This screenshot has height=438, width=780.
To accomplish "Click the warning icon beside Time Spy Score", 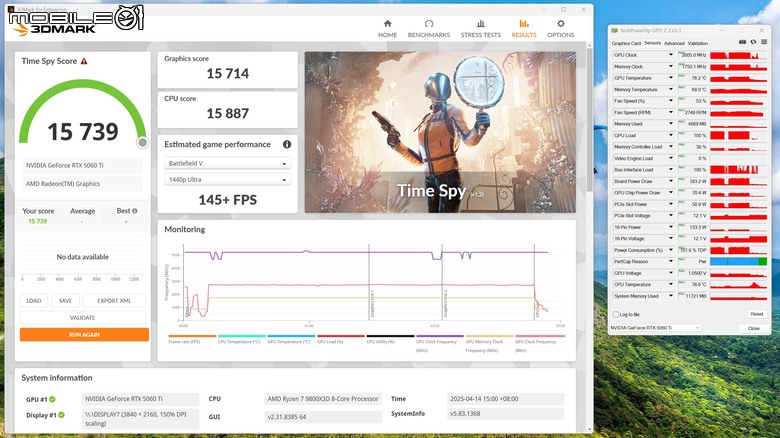I will (84, 61).
